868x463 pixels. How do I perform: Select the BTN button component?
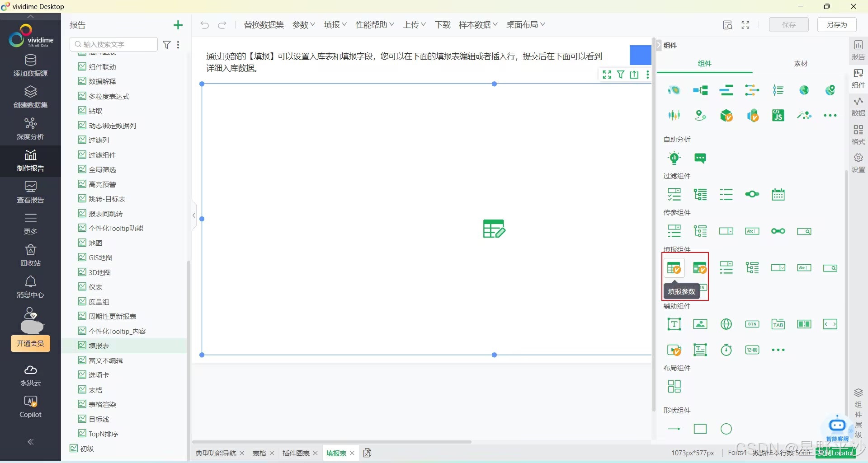pyautogui.click(x=752, y=324)
